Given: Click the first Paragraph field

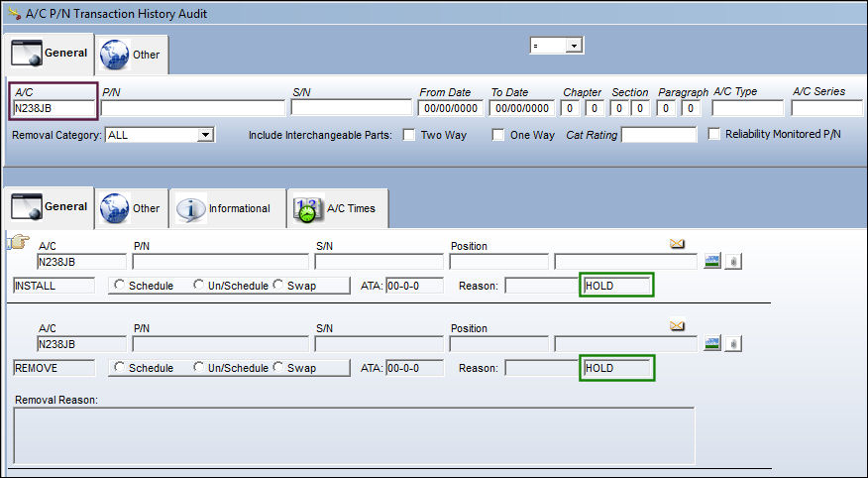Looking at the screenshot, I should [x=666, y=108].
